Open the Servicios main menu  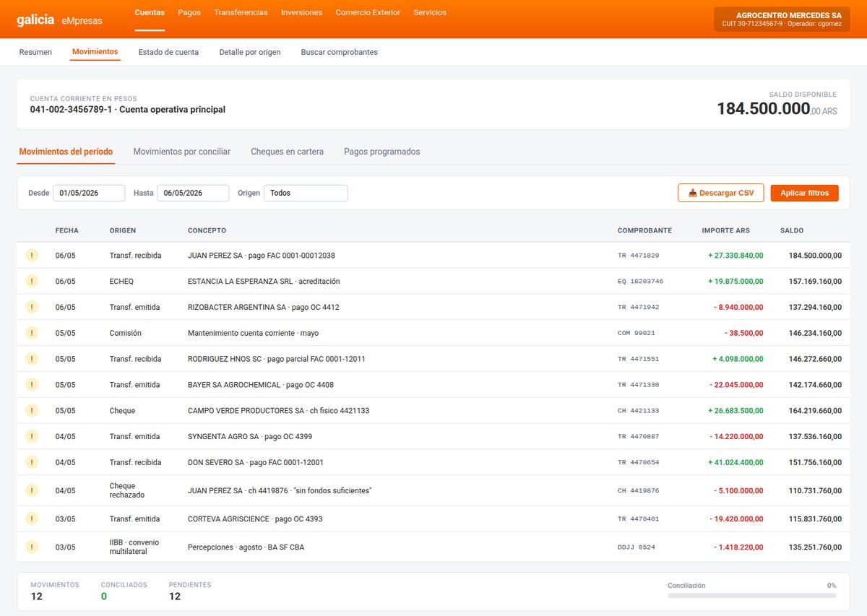[x=430, y=12]
